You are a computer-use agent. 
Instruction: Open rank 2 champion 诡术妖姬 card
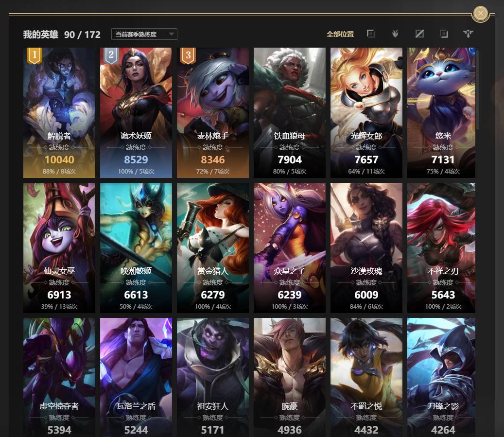pyautogui.click(x=136, y=113)
